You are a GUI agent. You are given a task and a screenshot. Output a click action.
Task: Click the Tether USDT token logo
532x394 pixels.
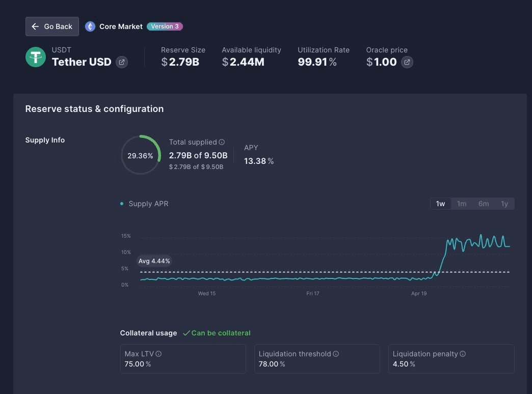click(36, 57)
